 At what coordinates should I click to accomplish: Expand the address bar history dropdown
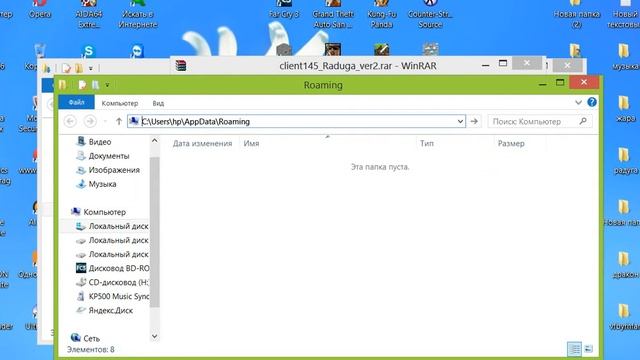point(460,121)
